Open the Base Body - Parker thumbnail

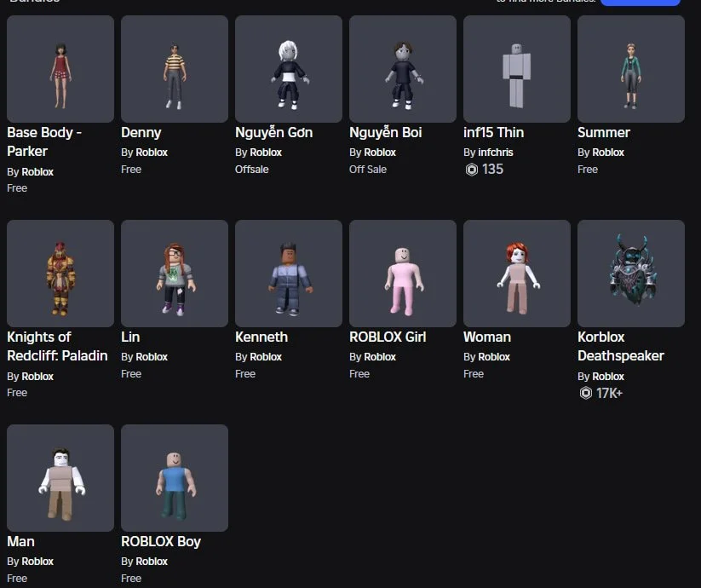60,69
